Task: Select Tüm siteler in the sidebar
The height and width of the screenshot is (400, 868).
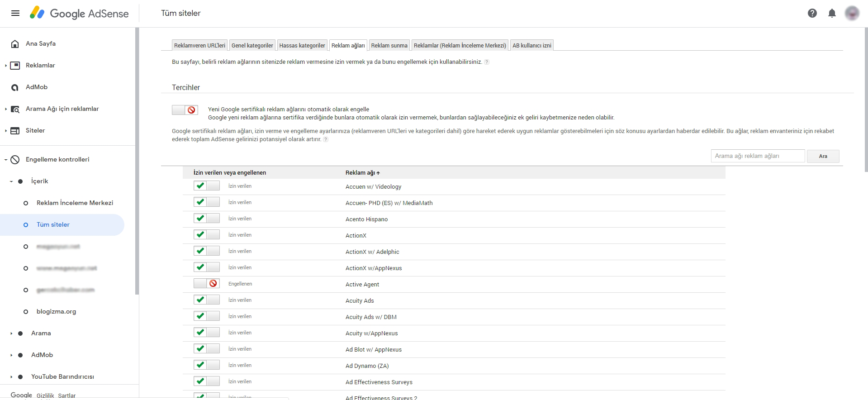Action: 53,224
